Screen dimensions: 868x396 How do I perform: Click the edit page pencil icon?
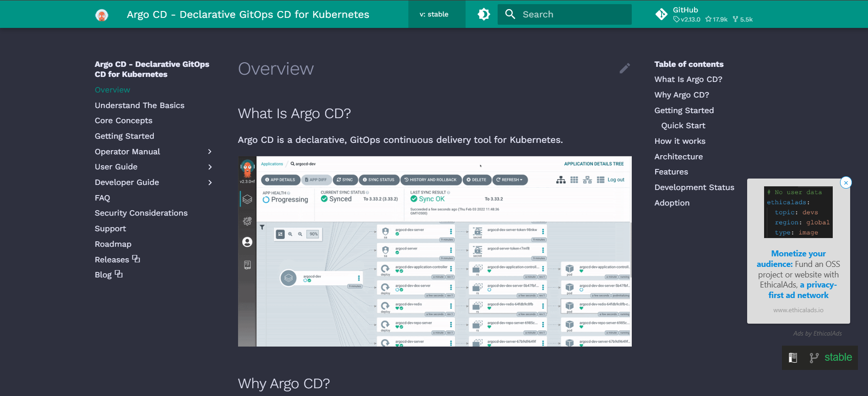(x=624, y=69)
